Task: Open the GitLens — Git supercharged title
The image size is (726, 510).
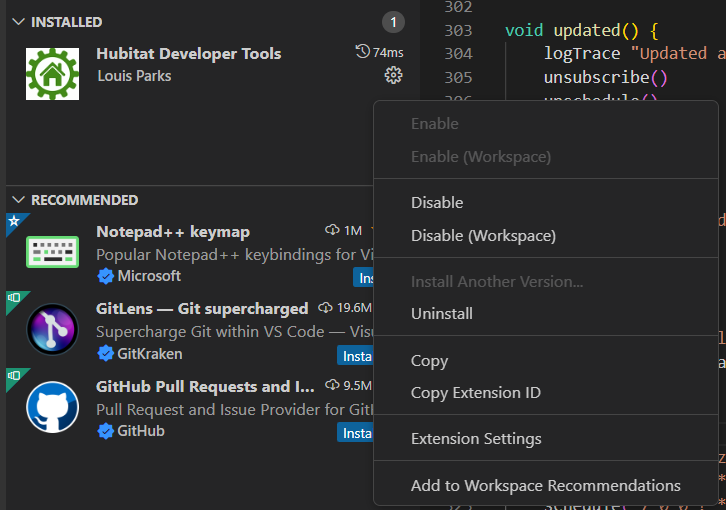Action: click(202, 309)
